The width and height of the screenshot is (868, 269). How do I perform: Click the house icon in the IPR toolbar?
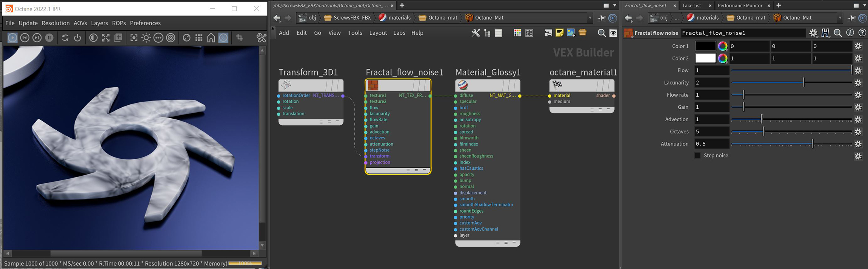211,38
